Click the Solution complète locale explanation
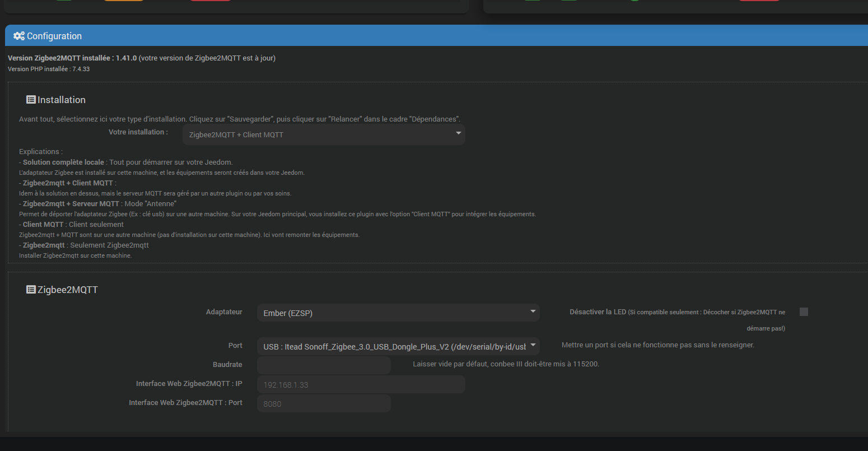 tap(64, 162)
